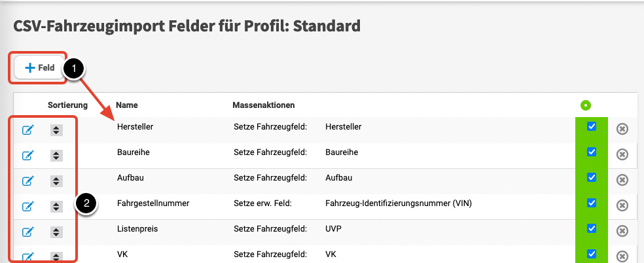Toggle the Aufbau row checkbox

592,177
